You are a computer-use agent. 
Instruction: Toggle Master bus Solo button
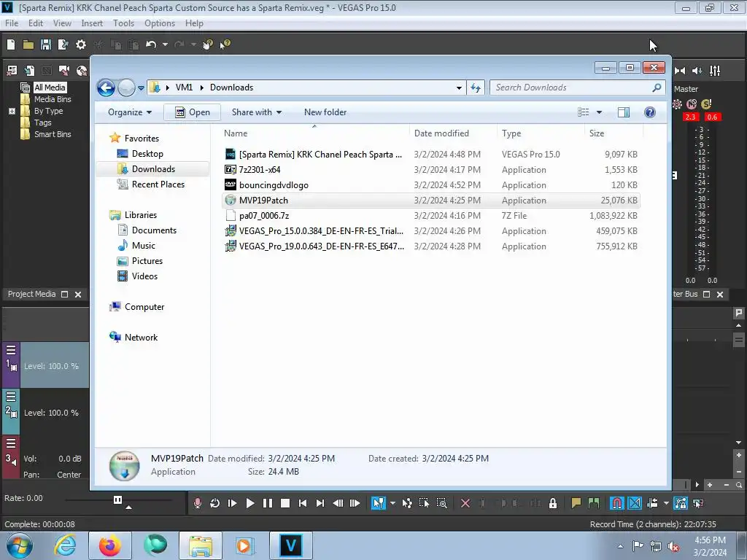coord(706,104)
